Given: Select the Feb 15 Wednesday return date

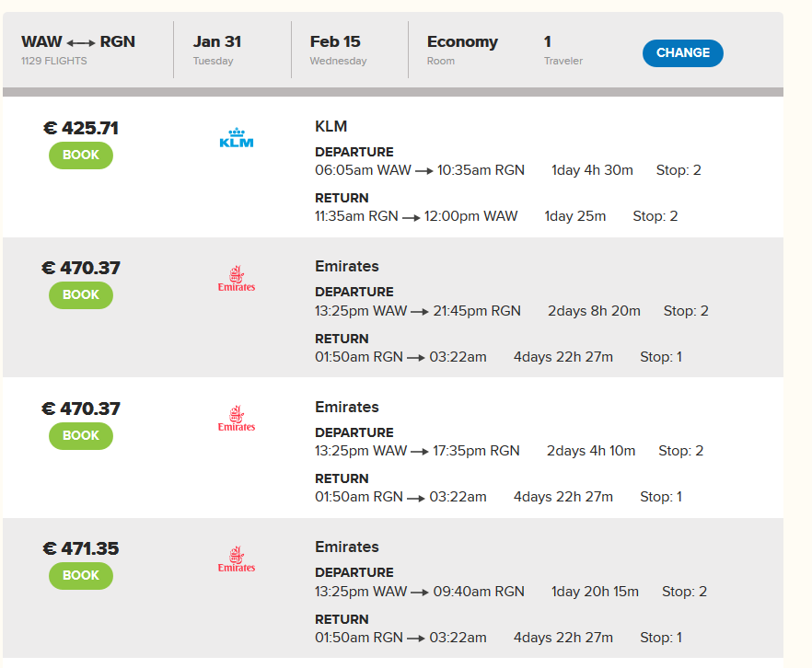Looking at the screenshot, I should (338, 50).
